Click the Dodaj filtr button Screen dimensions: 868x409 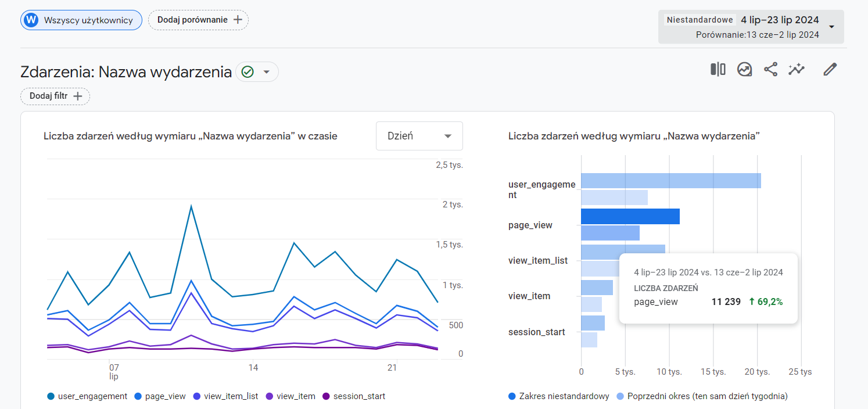[55, 96]
